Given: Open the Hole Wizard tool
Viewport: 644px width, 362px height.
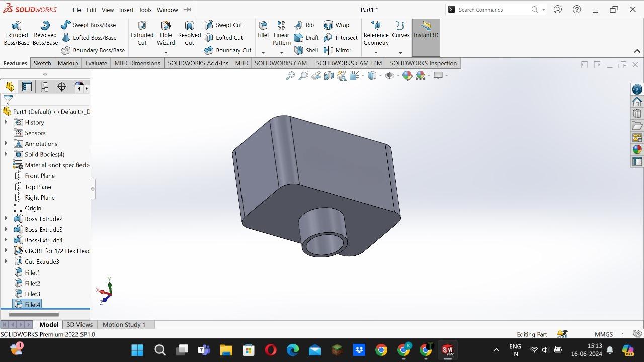Looking at the screenshot, I should click(x=166, y=33).
